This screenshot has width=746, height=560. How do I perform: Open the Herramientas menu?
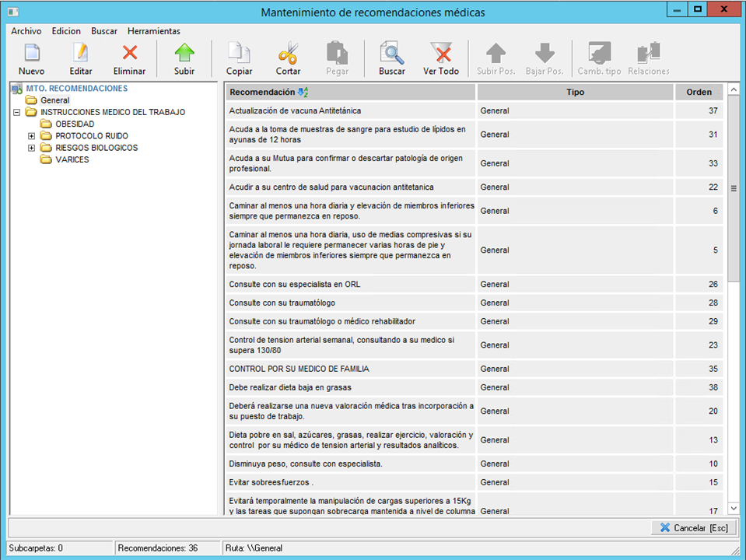tap(153, 31)
